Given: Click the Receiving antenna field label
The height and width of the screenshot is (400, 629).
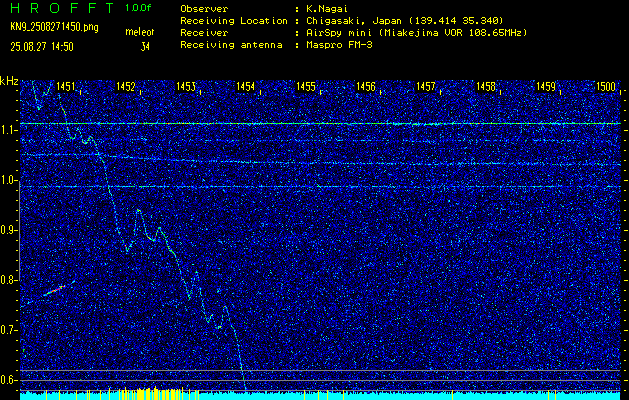Looking at the screenshot, I should click(231, 45).
